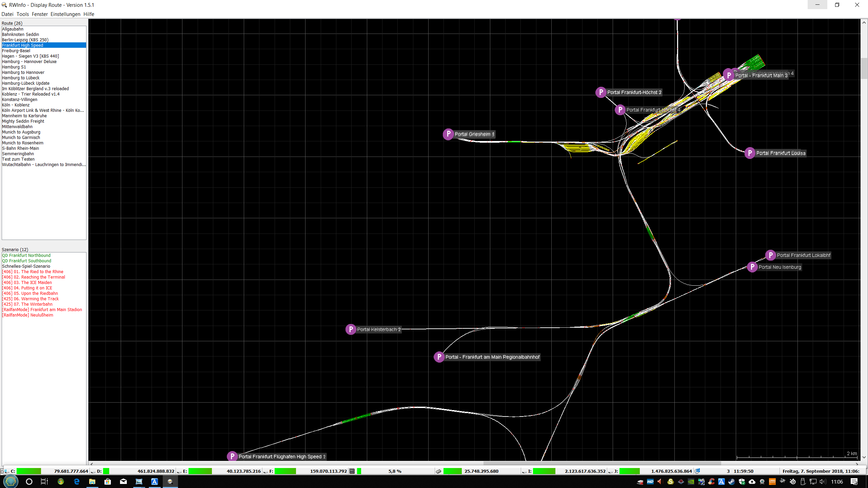Image resolution: width=868 pixels, height=488 pixels.
Task: Click the Flughafen High Speed portal marker
Action: [x=232, y=456]
